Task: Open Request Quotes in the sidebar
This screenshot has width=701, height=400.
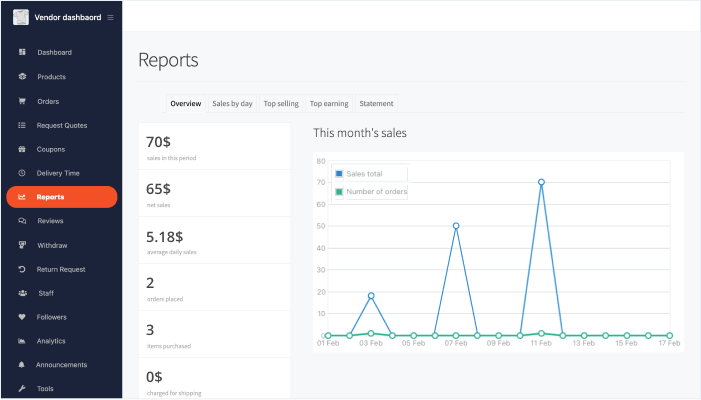Action: [62, 126]
